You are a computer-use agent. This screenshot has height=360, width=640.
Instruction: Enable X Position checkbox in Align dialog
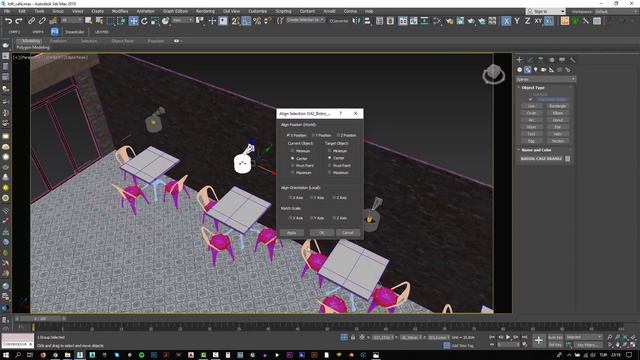point(297,135)
